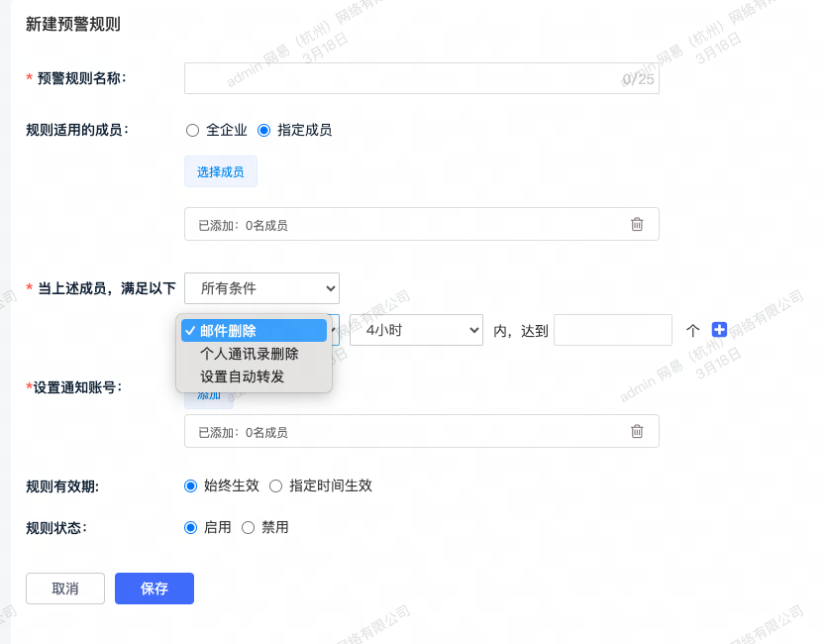
Task: Choose 指定时间生效 radio option
Action: click(x=276, y=485)
